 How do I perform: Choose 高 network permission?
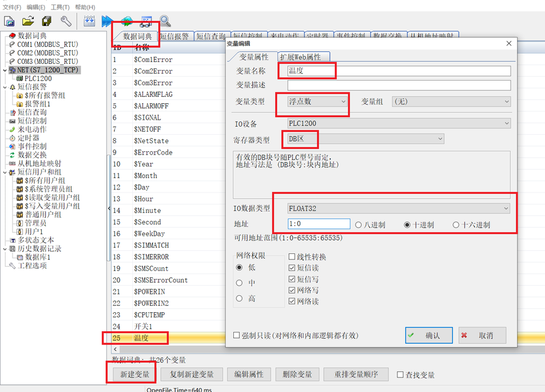point(239,298)
